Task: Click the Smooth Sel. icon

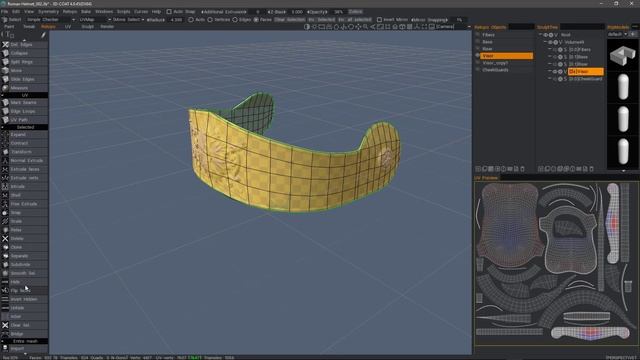Action: tap(5, 273)
